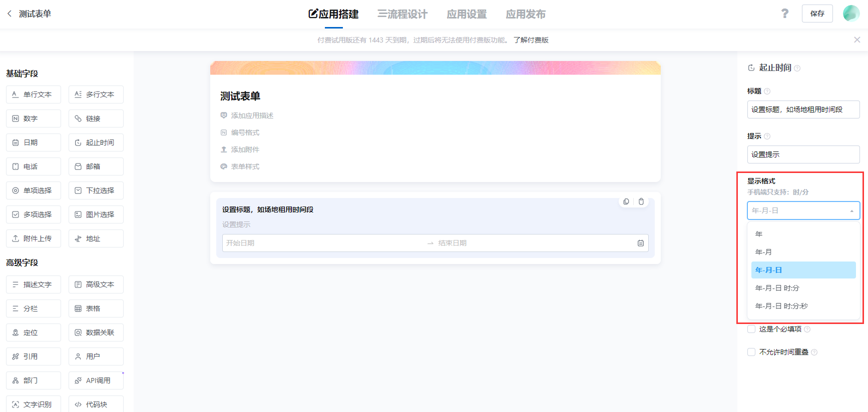868x412 pixels.
Task: Collapse the 显示格式 dropdown showing 年-月-日
Action: coord(803,210)
